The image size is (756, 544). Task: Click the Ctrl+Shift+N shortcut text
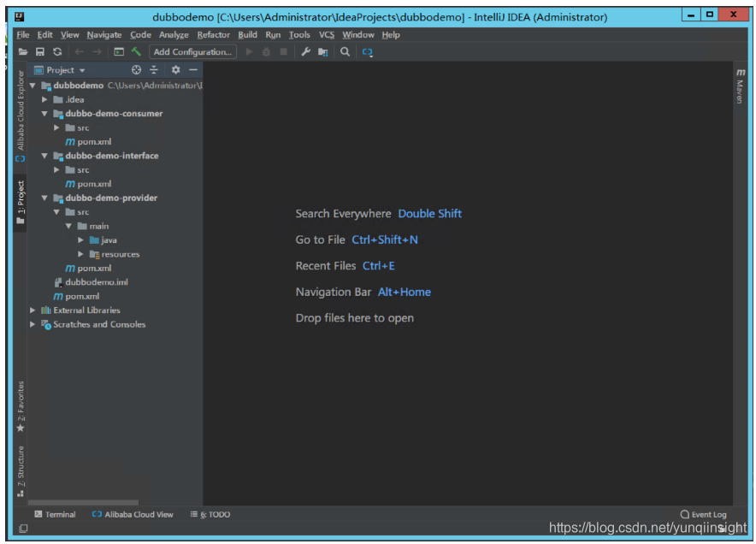point(385,239)
